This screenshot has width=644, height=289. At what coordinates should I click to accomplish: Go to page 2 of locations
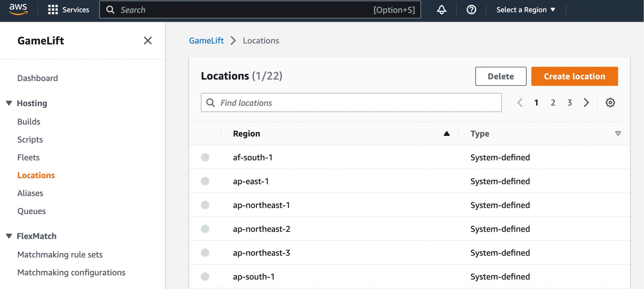click(x=553, y=102)
